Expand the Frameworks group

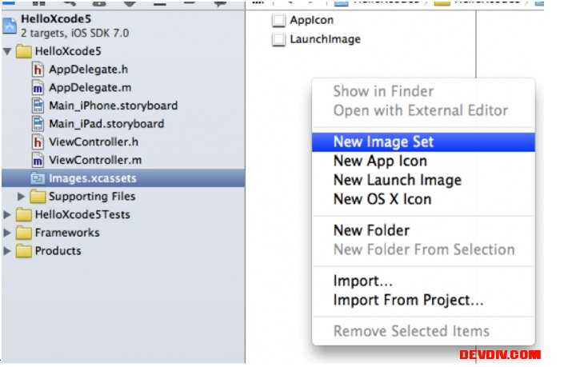(x=7, y=233)
